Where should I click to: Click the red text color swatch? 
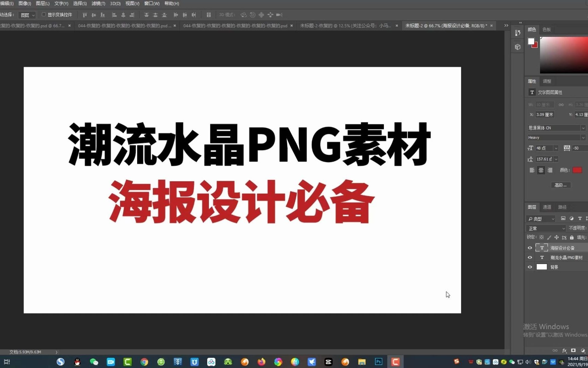pyautogui.click(x=577, y=170)
